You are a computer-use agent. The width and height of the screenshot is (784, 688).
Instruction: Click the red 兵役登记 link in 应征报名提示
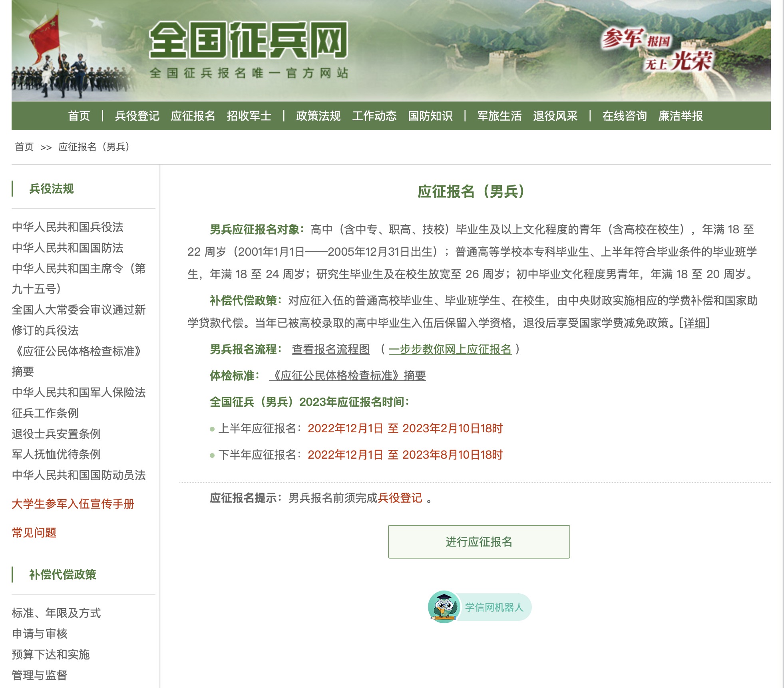pyautogui.click(x=400, y=498)
